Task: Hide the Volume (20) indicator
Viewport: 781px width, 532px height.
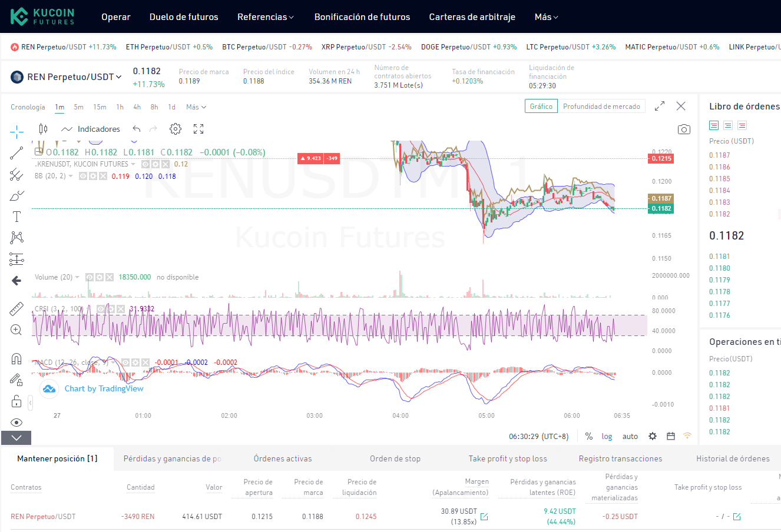Action: click(90, 277)
